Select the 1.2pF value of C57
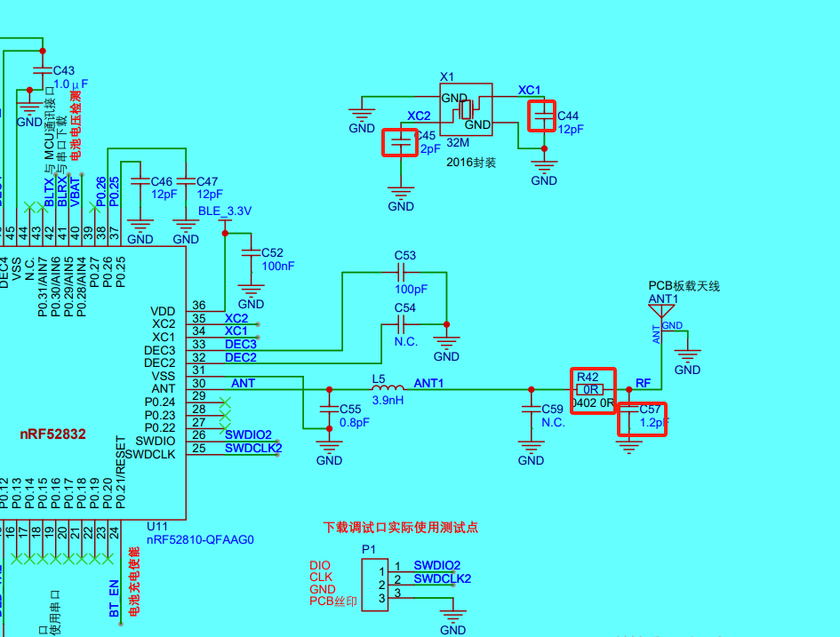This screenshot has width=840, height=637. [x=654, y=422]
